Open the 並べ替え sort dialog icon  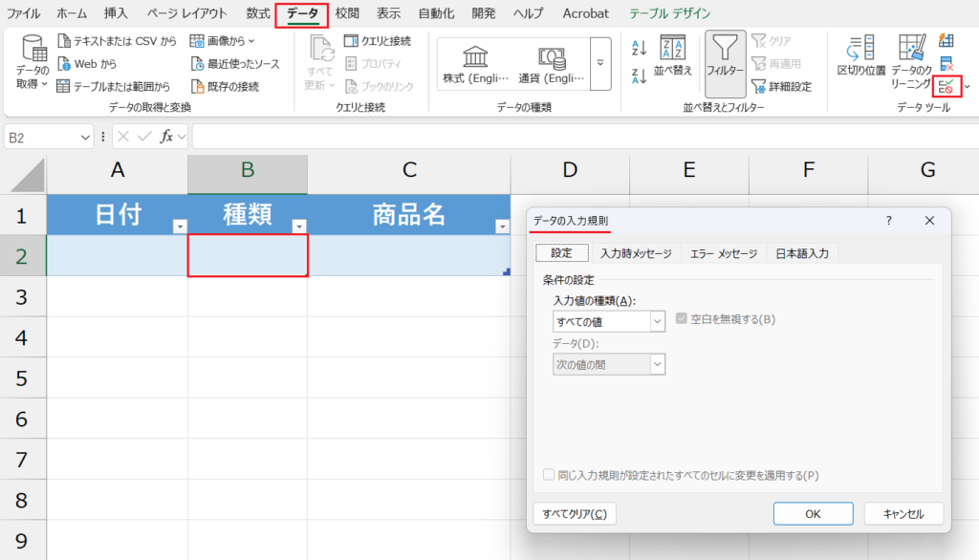point(672,48)
